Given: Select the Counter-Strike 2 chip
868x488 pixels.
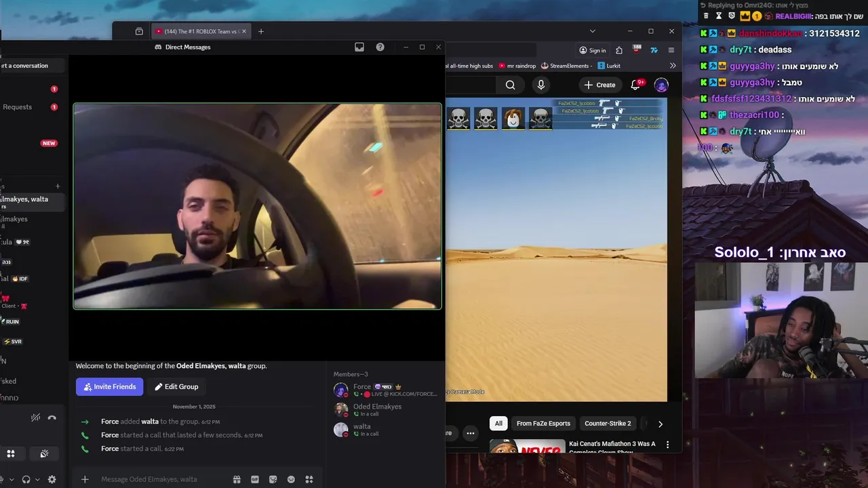Looking at the screenshot, I should tap(608, 424).
